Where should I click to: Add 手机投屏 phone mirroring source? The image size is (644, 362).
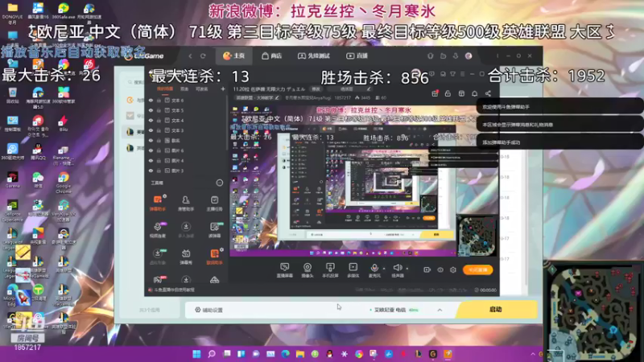coord(330,270)
